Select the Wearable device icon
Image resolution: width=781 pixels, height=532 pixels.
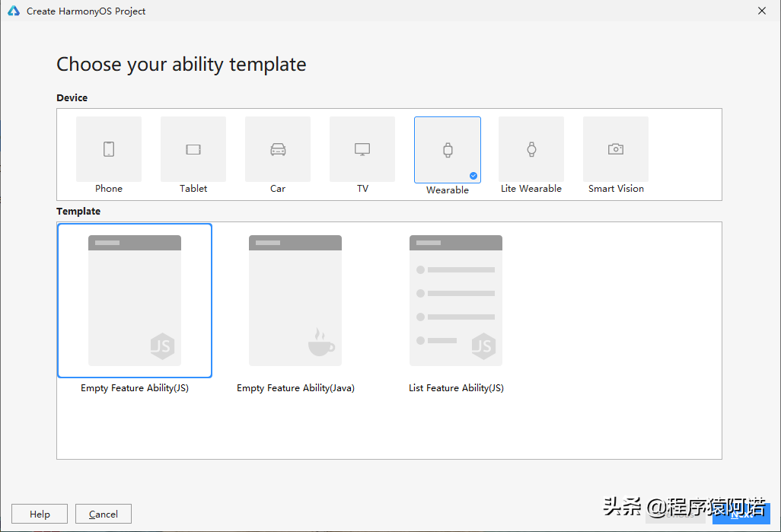pyautogui.click(x=447, y=149)
